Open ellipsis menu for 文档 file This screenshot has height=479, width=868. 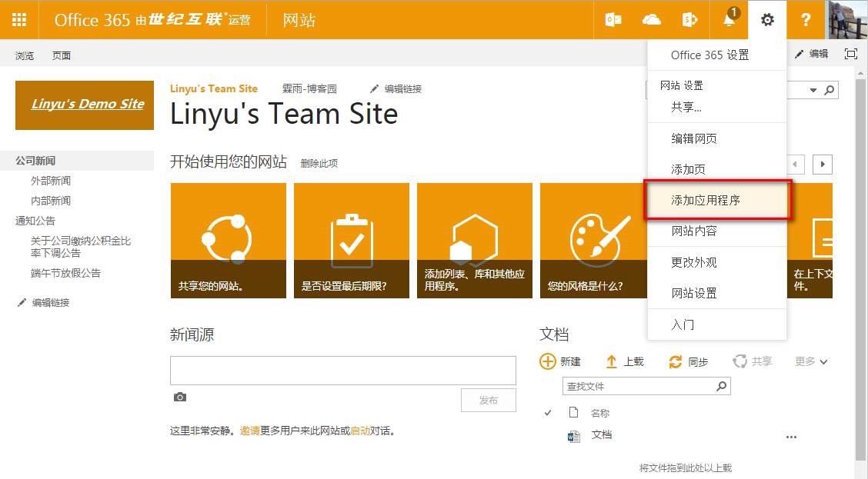click(x=791, y=437)
